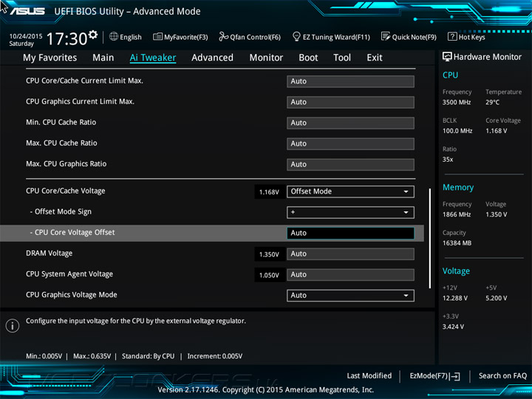The height and width of the screenshot is (399, 532).
Task: Switch to the Boot tab
Action: pyautogui.click(x=308, y=58)
